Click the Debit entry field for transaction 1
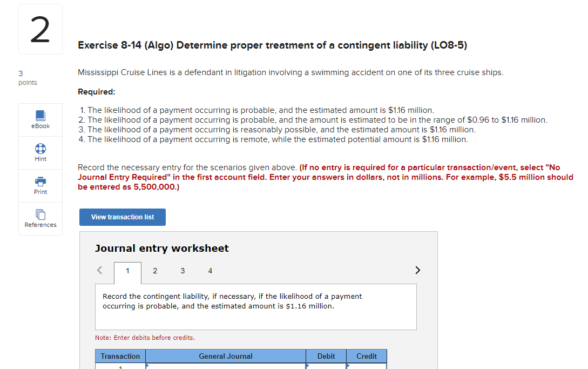The image size is (588, 369). click(326, 365)
